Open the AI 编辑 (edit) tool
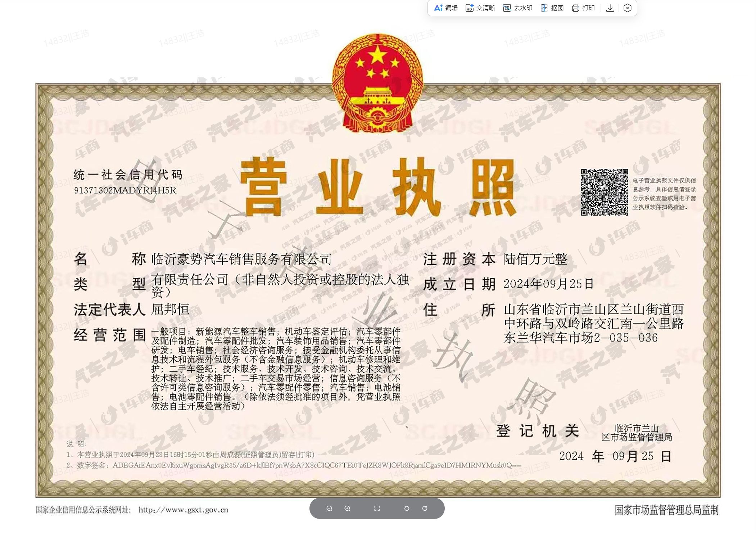 [446, 8]
